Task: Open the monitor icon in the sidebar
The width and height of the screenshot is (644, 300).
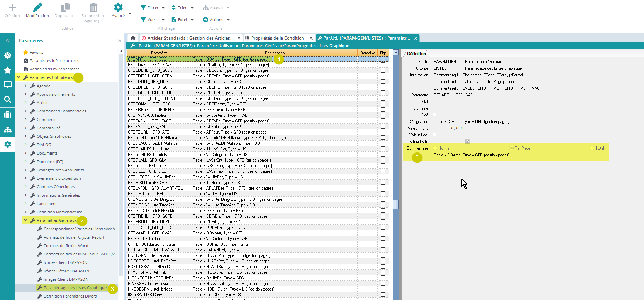Action: click(7, 85)
